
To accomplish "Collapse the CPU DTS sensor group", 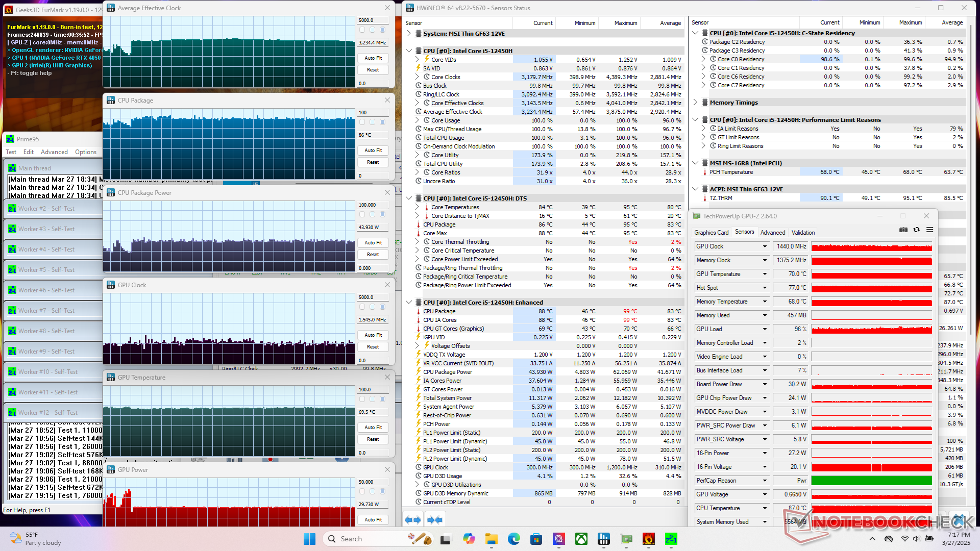I will point(409,198).
